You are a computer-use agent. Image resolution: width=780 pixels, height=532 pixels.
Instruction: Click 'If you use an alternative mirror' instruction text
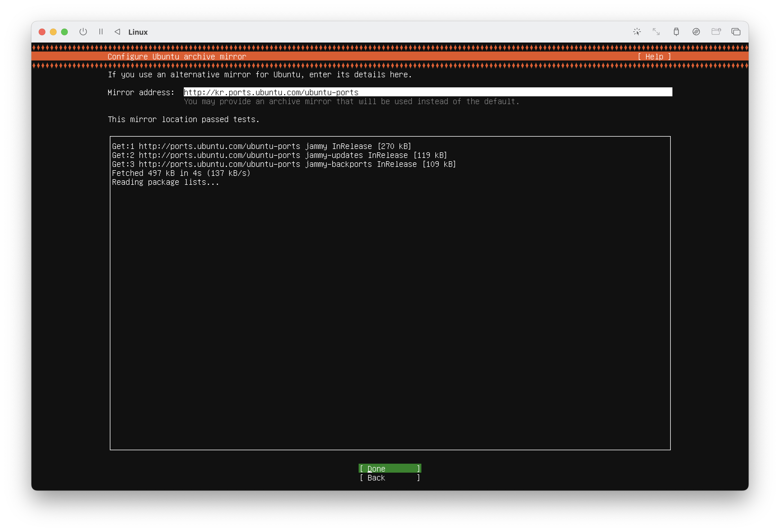coord(260,75)
